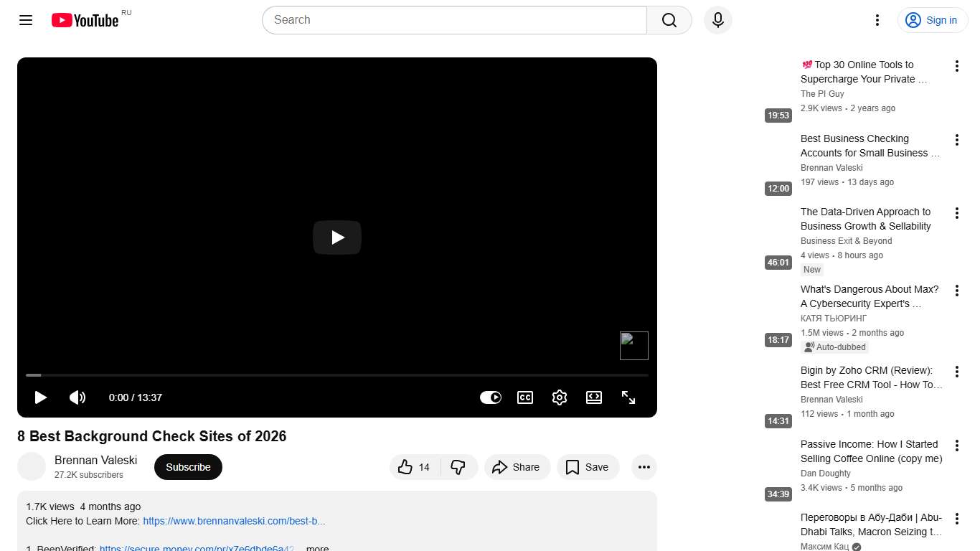Dislike the video with thumbs down
980x551 pixels.
coord(458,466)
